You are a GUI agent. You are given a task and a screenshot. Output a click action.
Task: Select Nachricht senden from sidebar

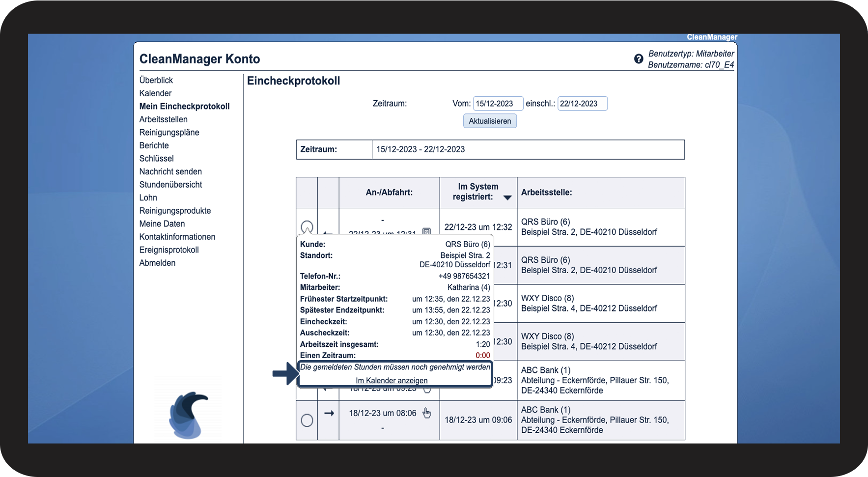[170, 171]
